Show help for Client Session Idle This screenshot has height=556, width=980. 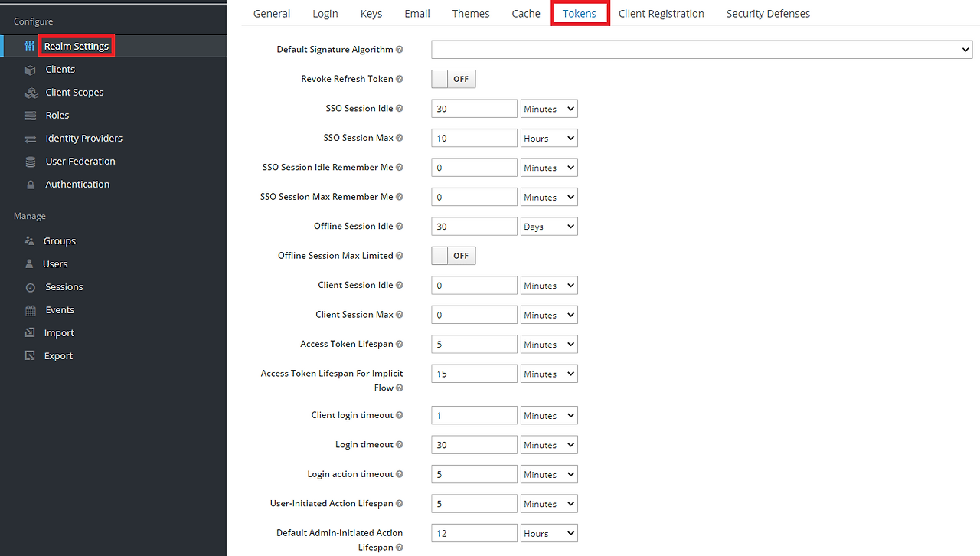(400, 286)
